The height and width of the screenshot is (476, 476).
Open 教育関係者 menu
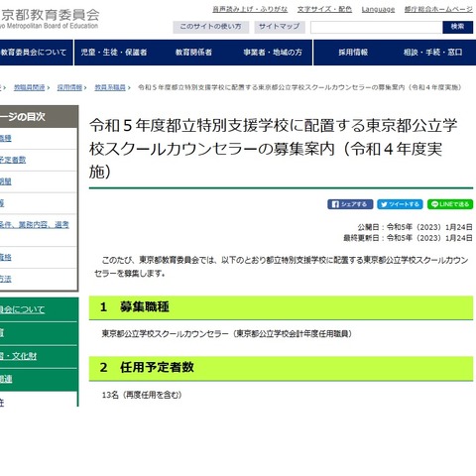coord(193,53)
